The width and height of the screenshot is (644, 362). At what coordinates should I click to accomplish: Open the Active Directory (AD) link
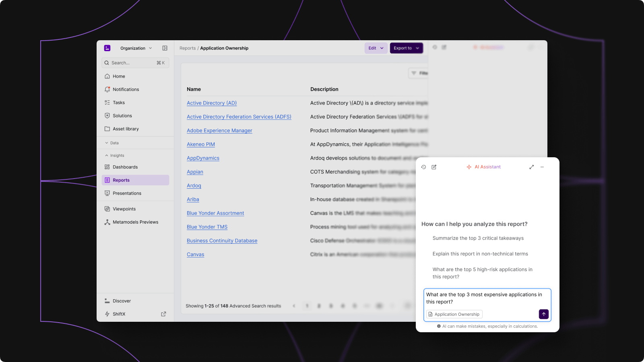(x=212, y=103)
